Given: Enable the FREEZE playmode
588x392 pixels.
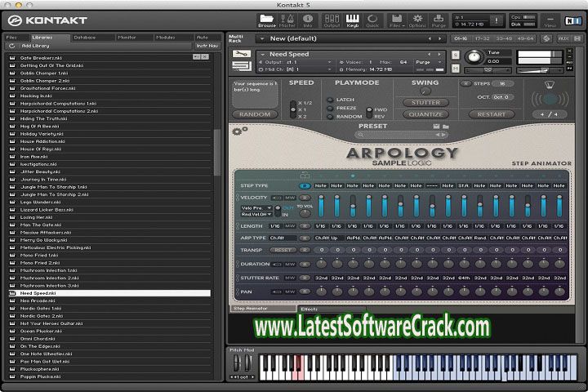Looking at the screenshot, I should (330, 108).
